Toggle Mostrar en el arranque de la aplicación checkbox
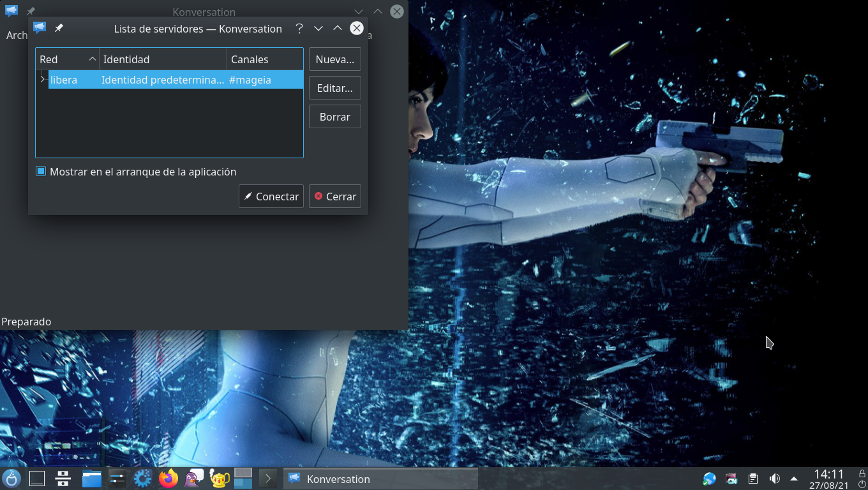868x490 pixels. [41, 171]
